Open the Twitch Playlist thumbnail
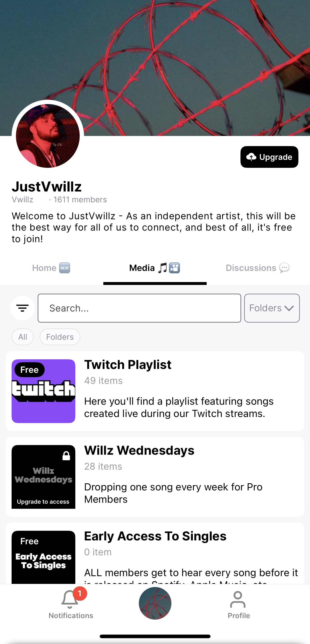310x644 pixels. [43, 391]
